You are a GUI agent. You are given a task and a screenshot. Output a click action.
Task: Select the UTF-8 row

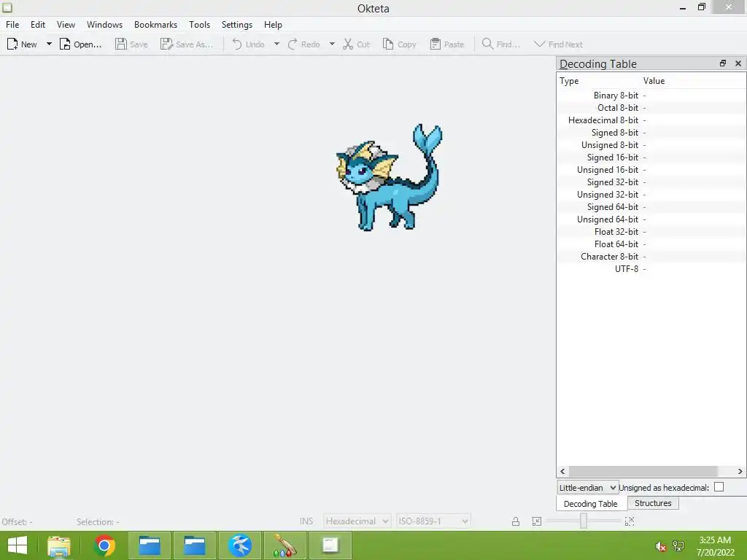[x=651, y=268]
